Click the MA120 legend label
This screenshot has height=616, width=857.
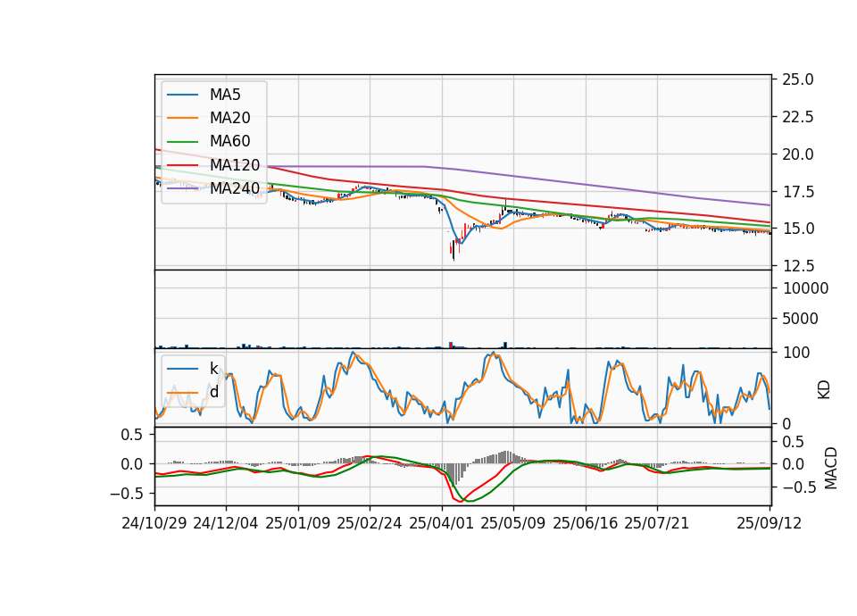click(235, 164)
